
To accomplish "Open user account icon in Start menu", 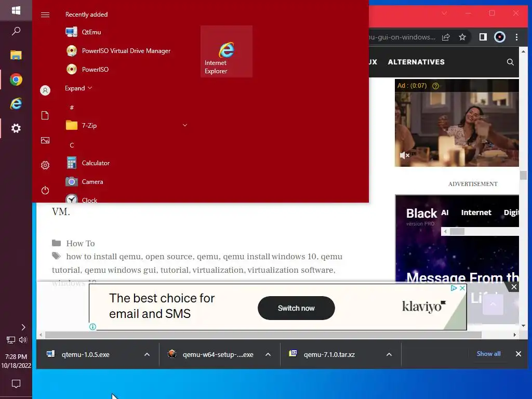I will [45, 90].
